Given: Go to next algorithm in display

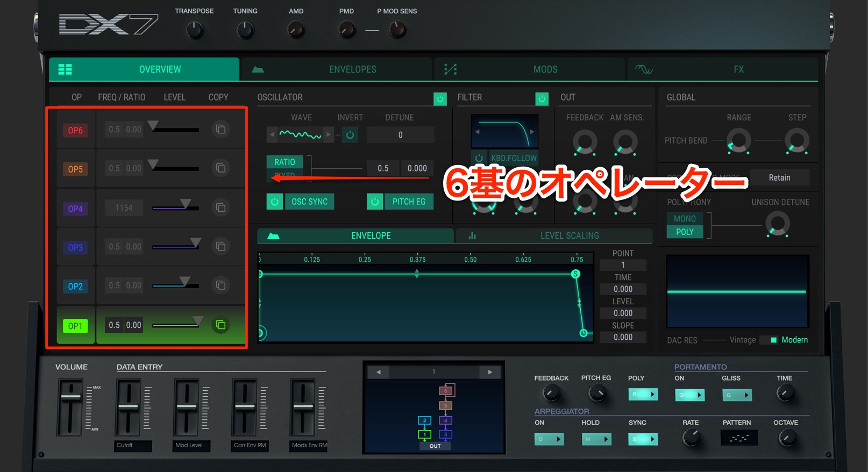Looking at the screenshot, I should pos(490,372).
